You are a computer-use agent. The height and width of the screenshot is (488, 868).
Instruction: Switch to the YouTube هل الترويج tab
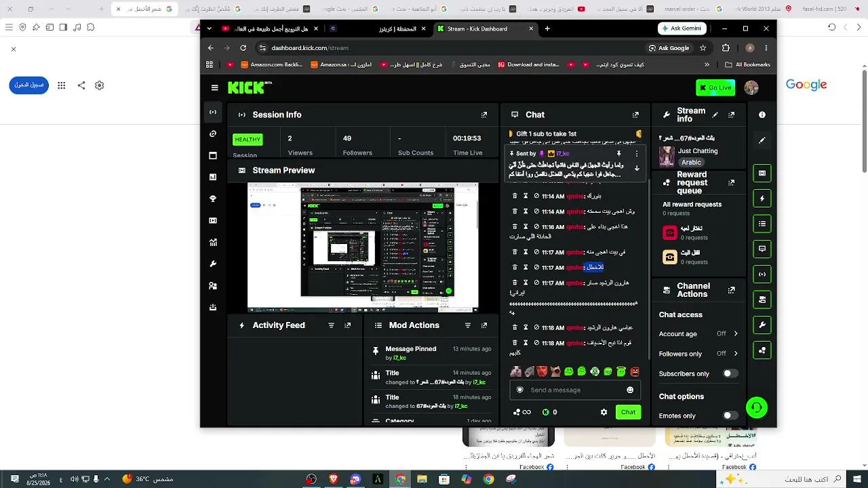(x=270, y=28)
